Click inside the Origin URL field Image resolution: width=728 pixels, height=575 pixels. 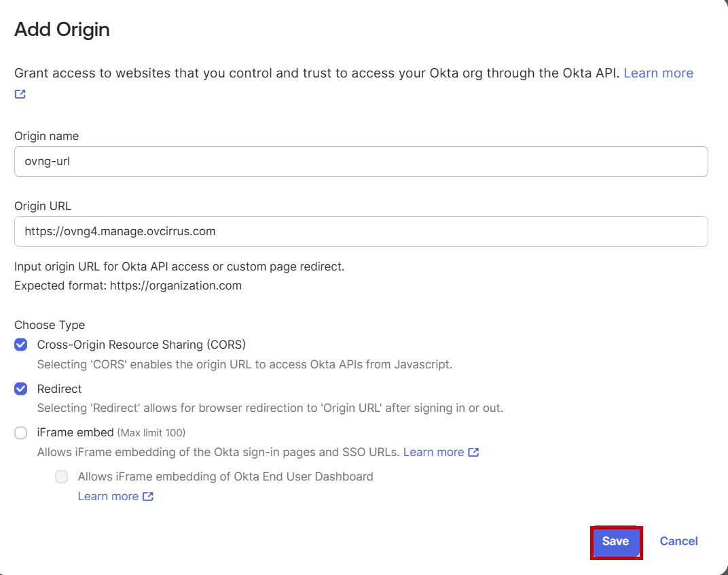point(340,232)
